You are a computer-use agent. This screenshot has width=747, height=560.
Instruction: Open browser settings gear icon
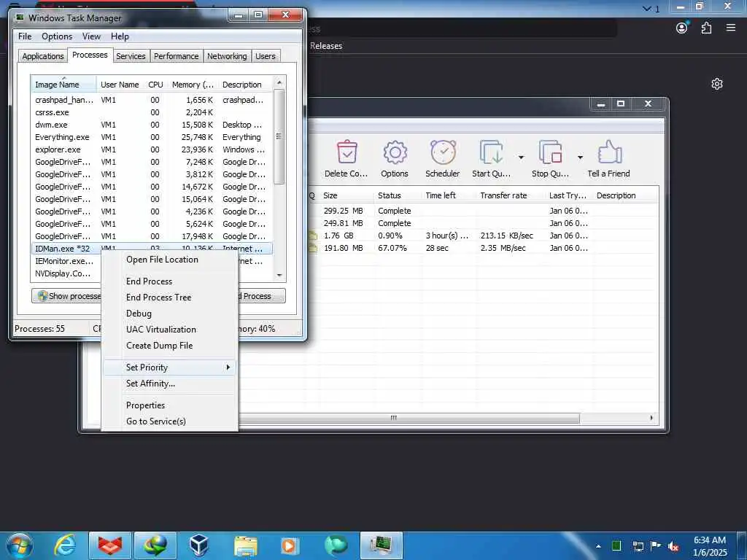(x=717, y=85)
